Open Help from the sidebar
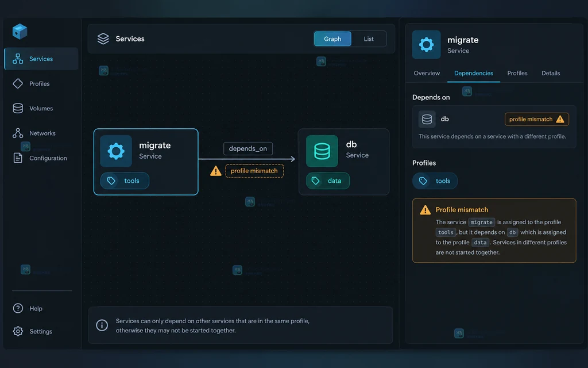The width and height of the screenshot is (588, 368). pos(36,308)
